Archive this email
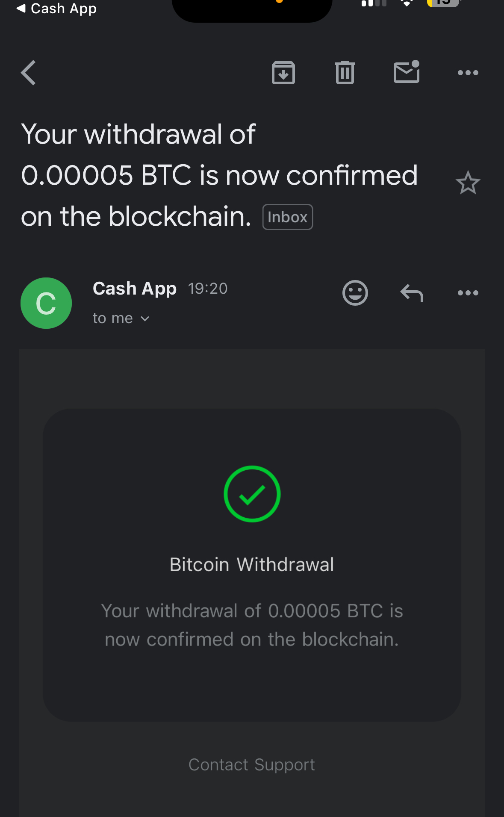Image resolution: width=504 pixels, height=817 pixels. 283,73
